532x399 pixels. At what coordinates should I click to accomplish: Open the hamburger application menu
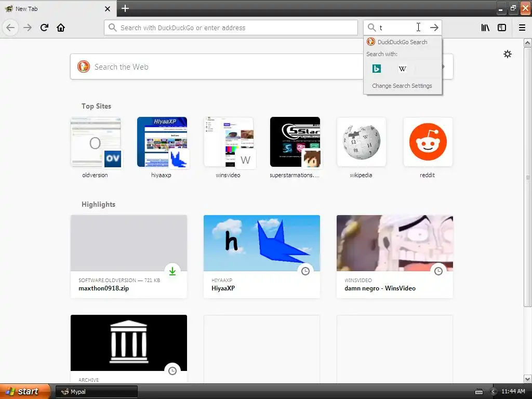(x=522, y=28)
